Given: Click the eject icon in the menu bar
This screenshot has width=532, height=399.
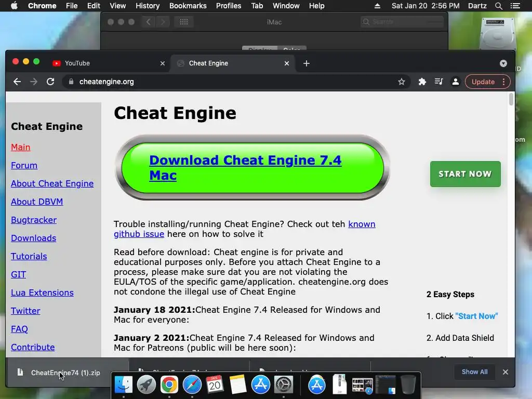Looking at the screenshot, I should pyautogui.click(x=377, y=6).
